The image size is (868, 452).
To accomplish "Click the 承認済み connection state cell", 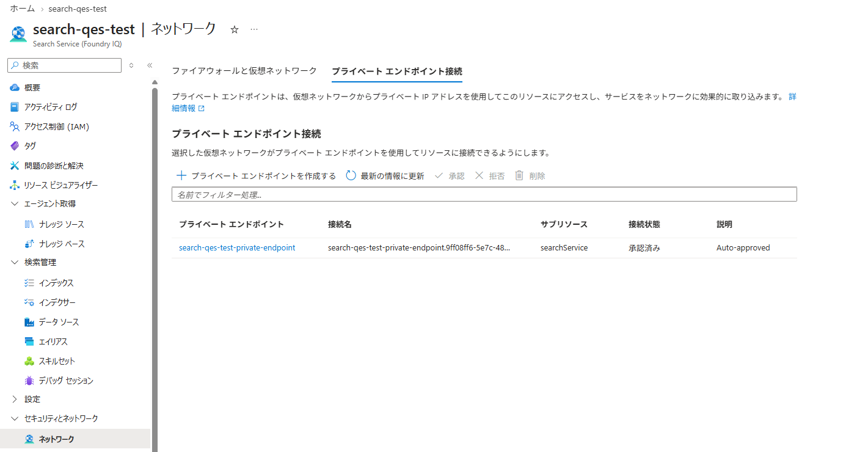I will [644, 248].
